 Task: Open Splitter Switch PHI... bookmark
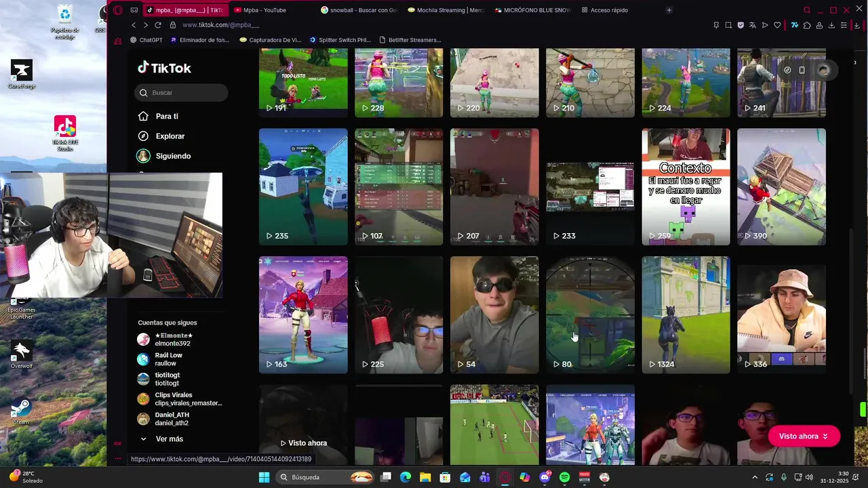click(x=341, y=40)
